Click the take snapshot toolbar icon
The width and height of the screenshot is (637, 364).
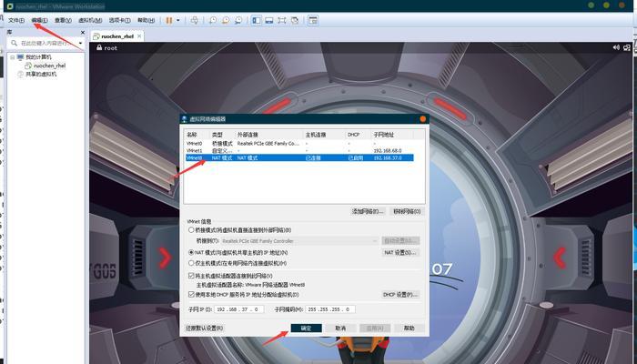point(212,20)
